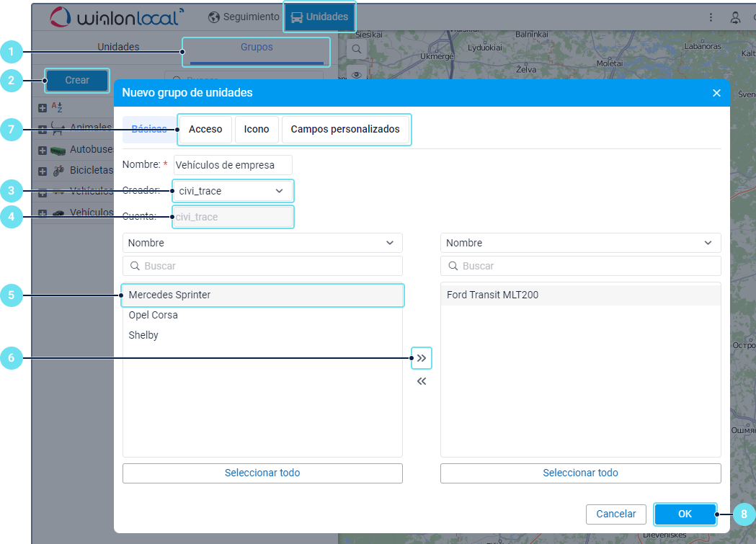Click the A-Z sort icon in group list
The width and height of the screenshot is (756, 544).
(57, 107)
